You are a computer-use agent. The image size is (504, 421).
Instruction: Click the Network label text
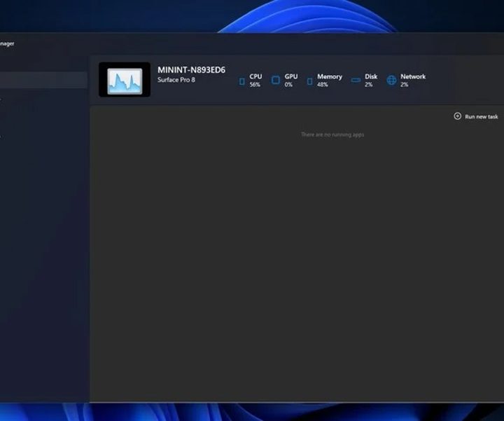click(413, 76)
